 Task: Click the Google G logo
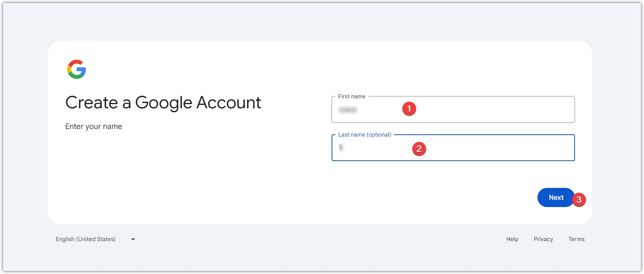pos(76,69)
